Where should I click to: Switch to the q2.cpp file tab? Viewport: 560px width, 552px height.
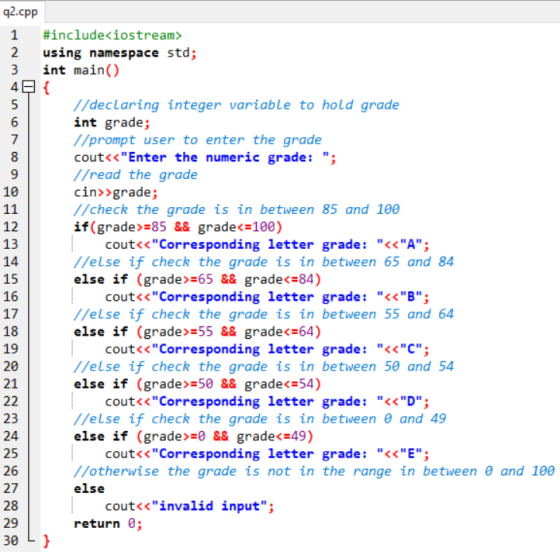coord(20,12)
